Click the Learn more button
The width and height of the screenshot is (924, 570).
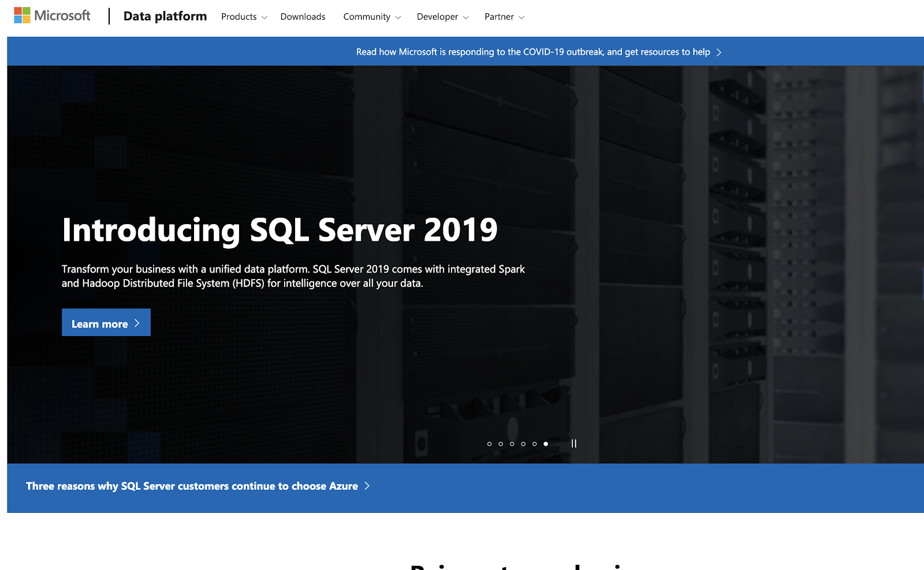pos(106,322)
